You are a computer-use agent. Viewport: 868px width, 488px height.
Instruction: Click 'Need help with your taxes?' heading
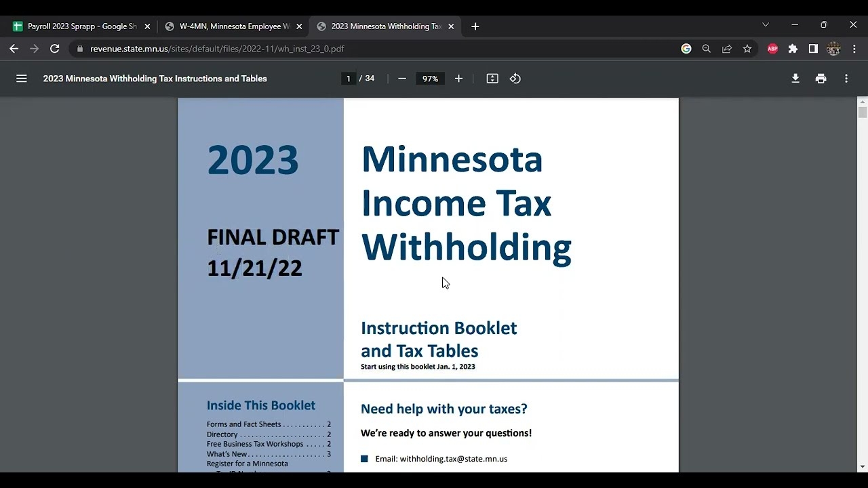(x=444, y=409)
